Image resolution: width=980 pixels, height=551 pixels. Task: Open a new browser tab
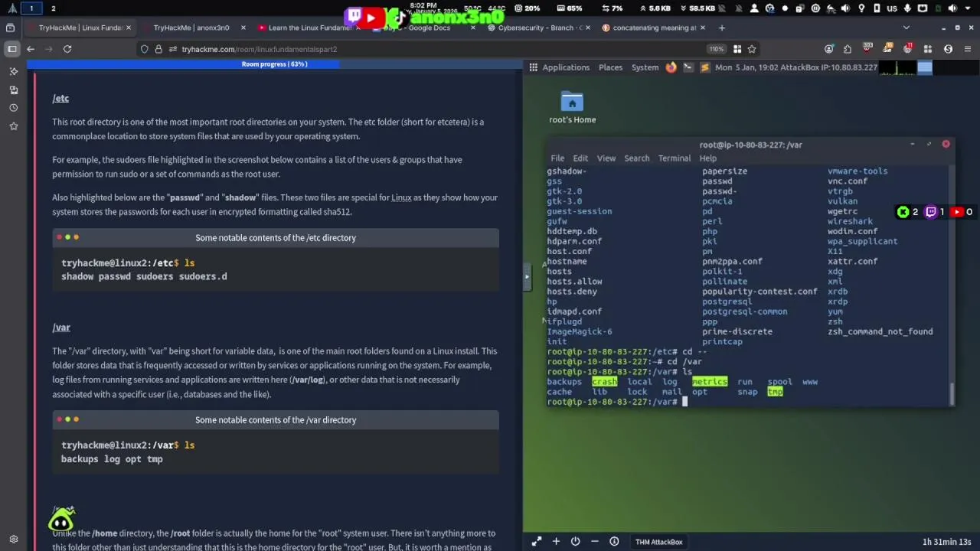721,28
